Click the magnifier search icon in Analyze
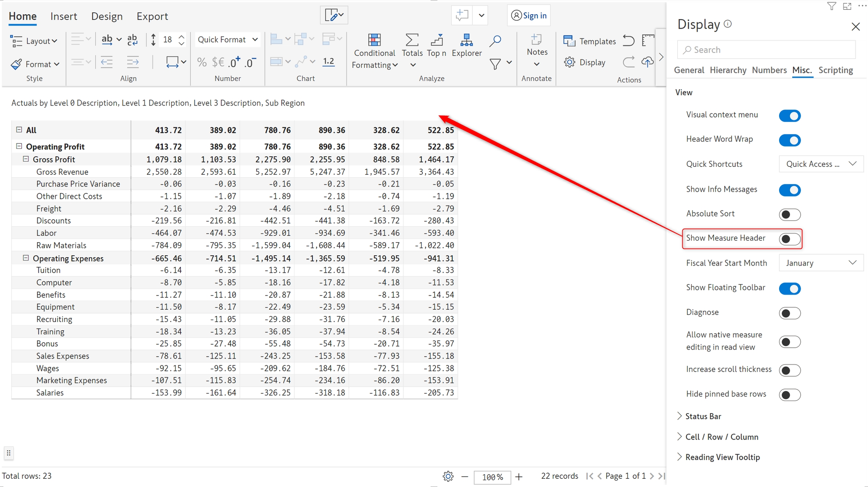868x487 pixels. (x=495, y=41)
